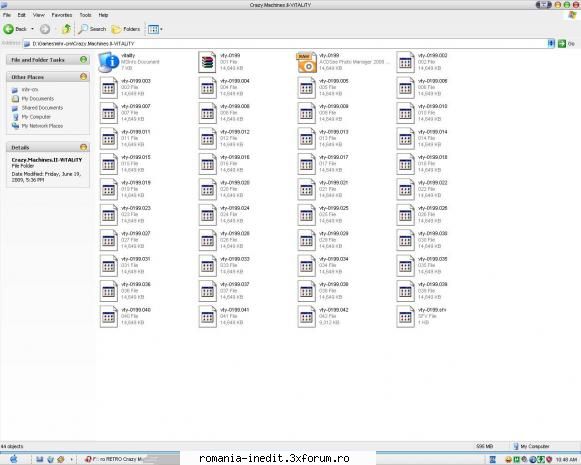Open the Search toolbar button
Viewport: 581px width, 465px height.
point(92,29)
